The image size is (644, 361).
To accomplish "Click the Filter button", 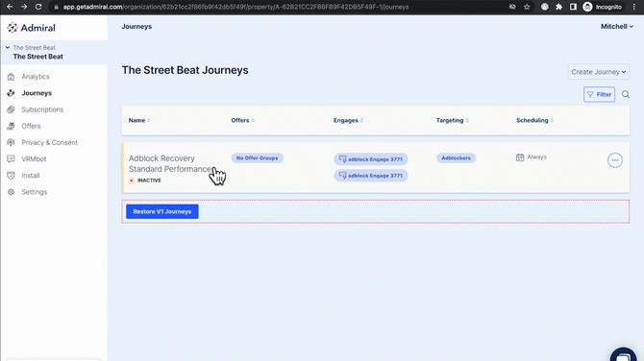I will [x=599, y=94].
